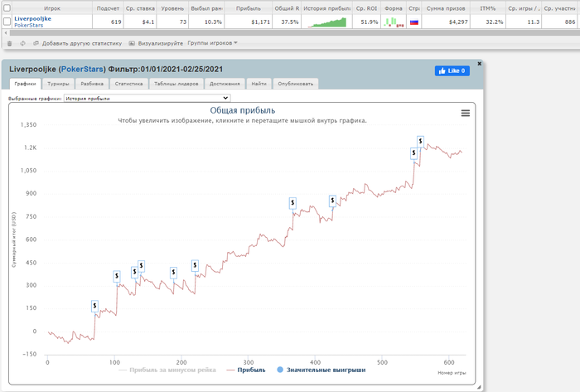Screen dimensions: 580x392
Task: Click the История прибыли sparkline thumbnail
Action: [x=327, y=22]
